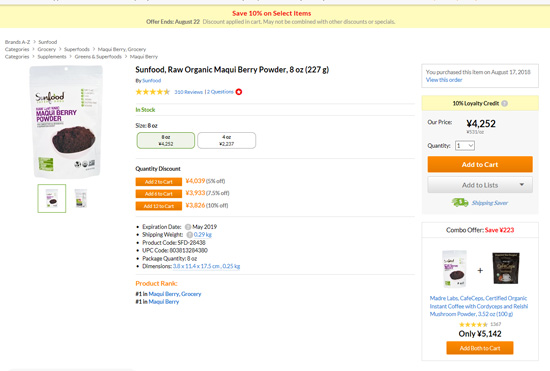Click the green Shipping Saver truck icon
This screenshot has height=371, width=550.
(460, 202)
